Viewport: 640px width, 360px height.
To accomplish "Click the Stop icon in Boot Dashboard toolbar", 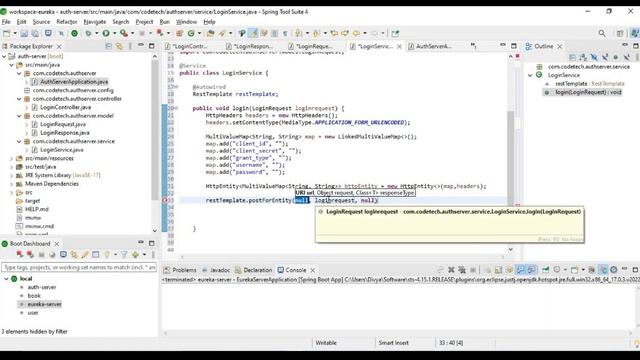I will [42, 255].
